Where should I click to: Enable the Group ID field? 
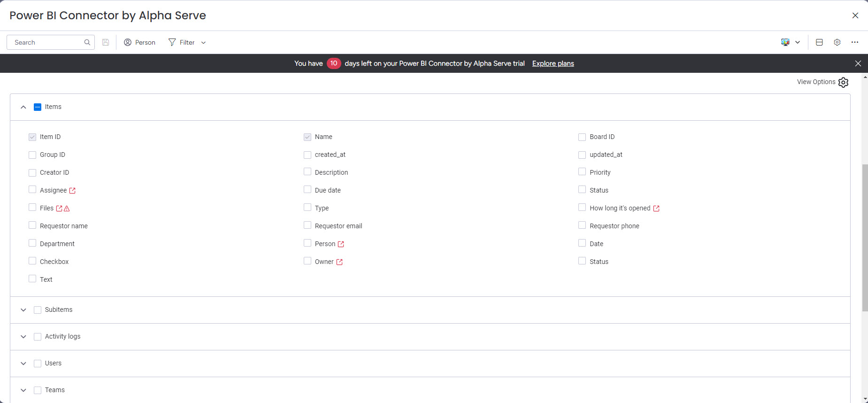[32, 155]
